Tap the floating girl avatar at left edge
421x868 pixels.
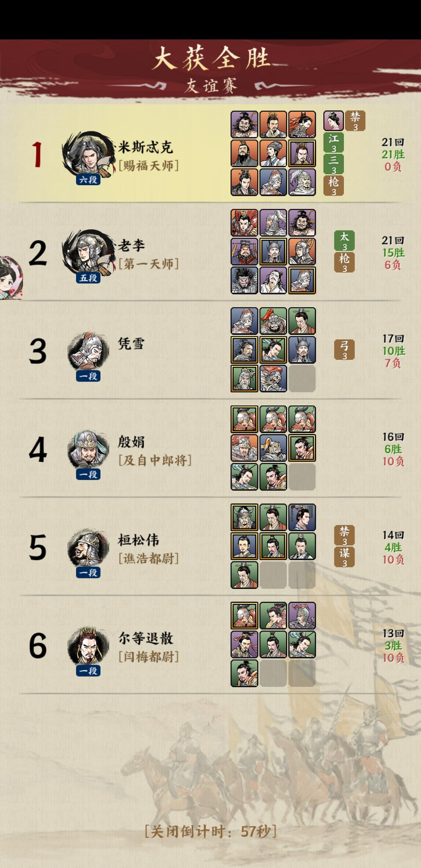tap(11, 278)
